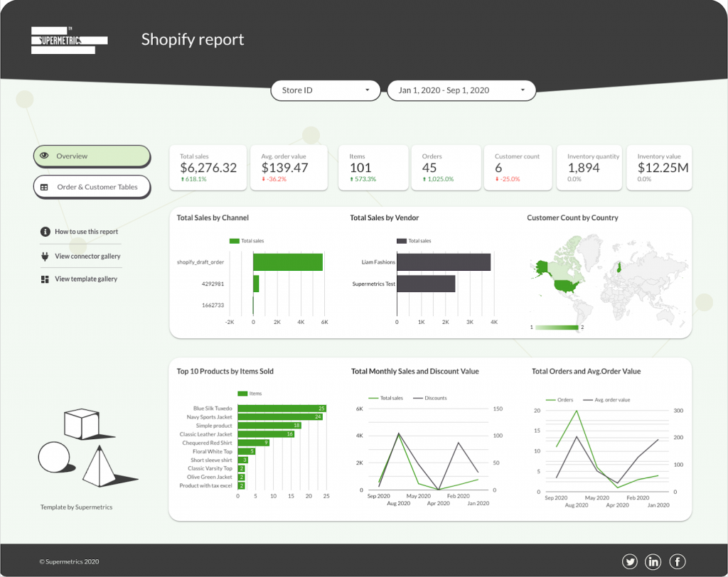Select the Total sales scorecard

[208, 168]
